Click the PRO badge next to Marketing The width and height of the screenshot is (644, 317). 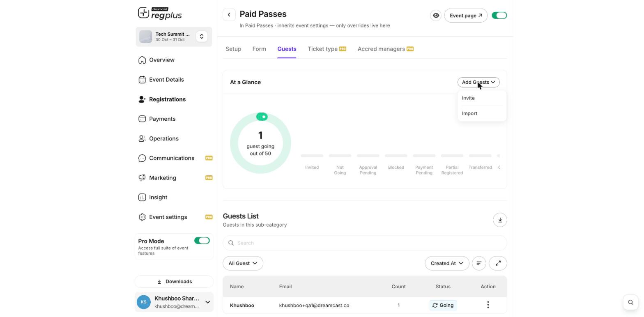click(x=209, y=178)
